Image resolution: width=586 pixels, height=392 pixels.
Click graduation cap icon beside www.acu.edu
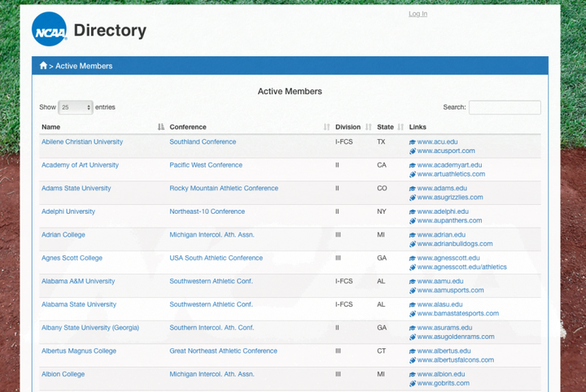[412, 142]
